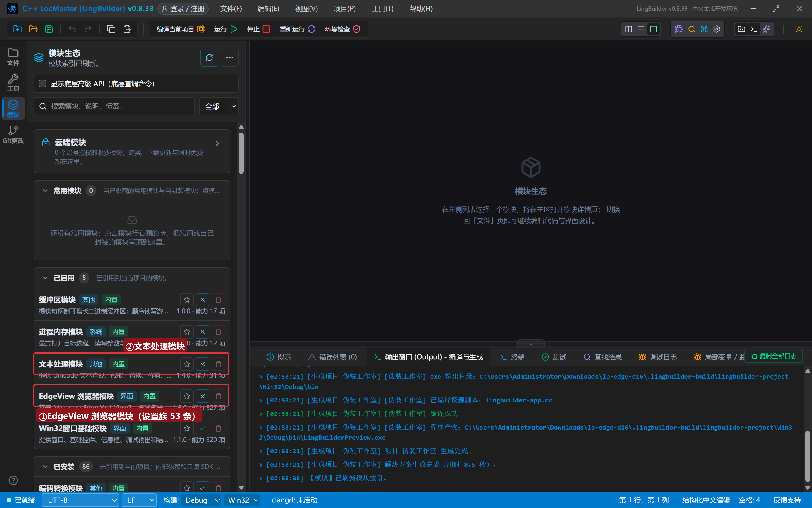Refresh the module index
Screen dimensions: 812x508
[x=209, y=58]
